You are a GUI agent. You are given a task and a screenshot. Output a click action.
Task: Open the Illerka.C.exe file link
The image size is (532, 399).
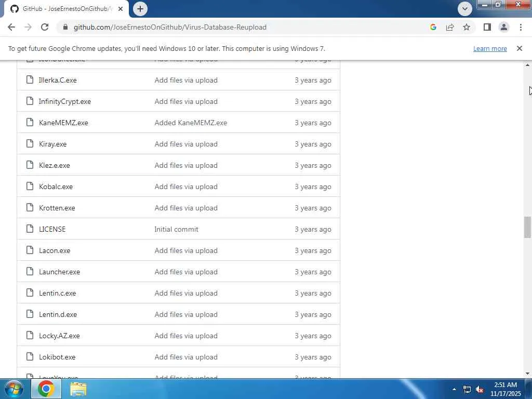[x=58, y=80]
